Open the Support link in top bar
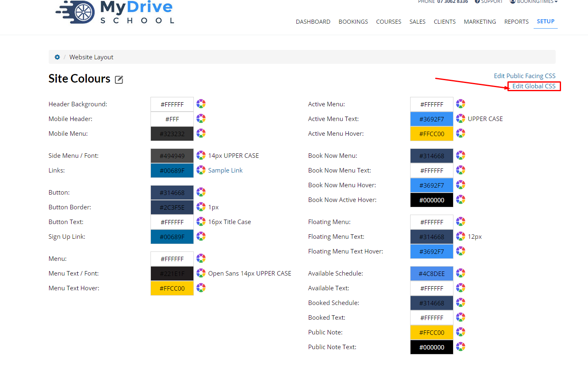 click(x=489, y=2)
